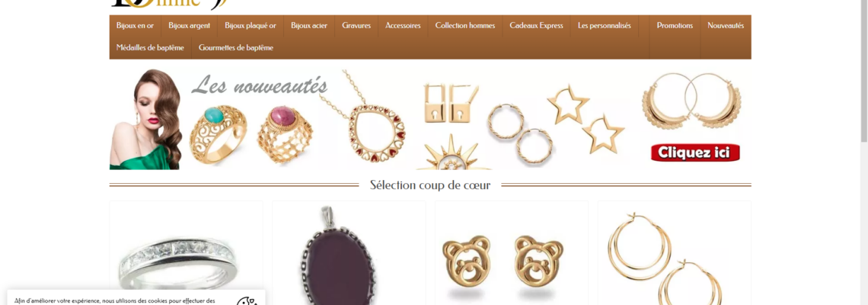The width and height of the screenshot is (868, 305).
Task: Open the Gravures menu item
Action: 356,25
